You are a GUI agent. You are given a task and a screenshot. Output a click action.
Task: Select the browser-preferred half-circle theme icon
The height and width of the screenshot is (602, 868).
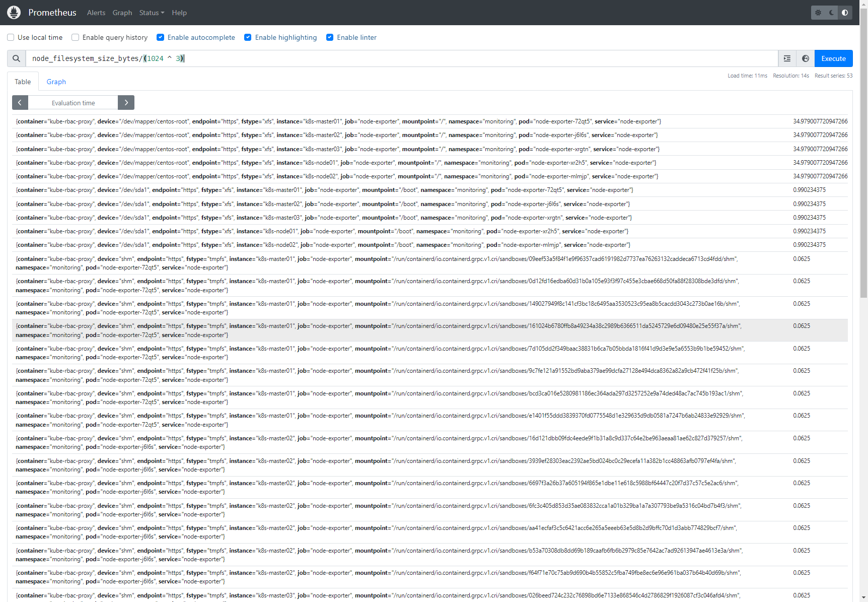845,13
